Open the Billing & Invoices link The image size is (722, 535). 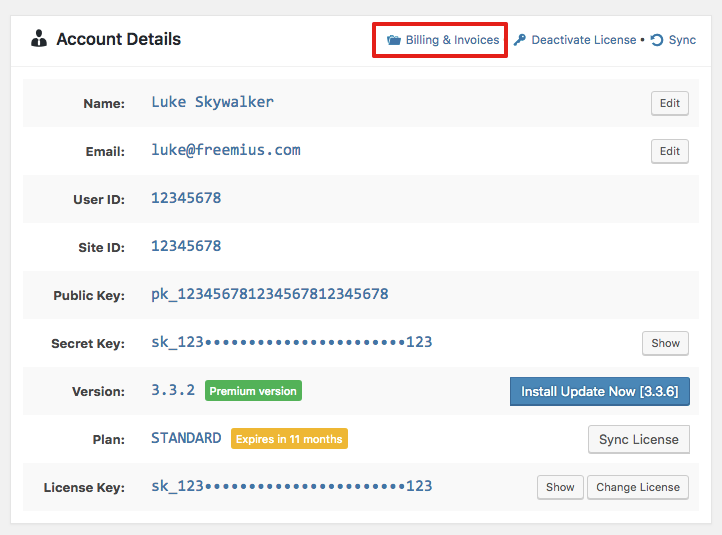(452, 40)
